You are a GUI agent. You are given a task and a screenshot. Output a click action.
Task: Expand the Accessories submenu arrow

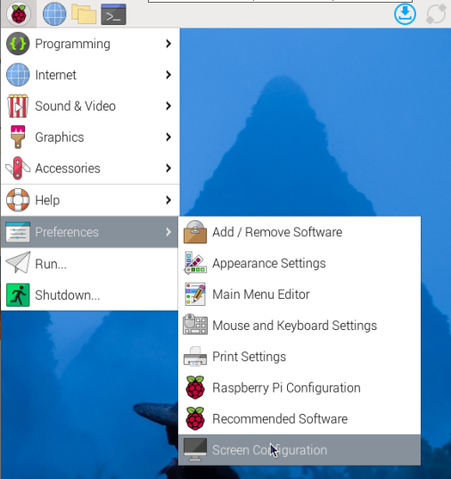[x=168, y=168]
